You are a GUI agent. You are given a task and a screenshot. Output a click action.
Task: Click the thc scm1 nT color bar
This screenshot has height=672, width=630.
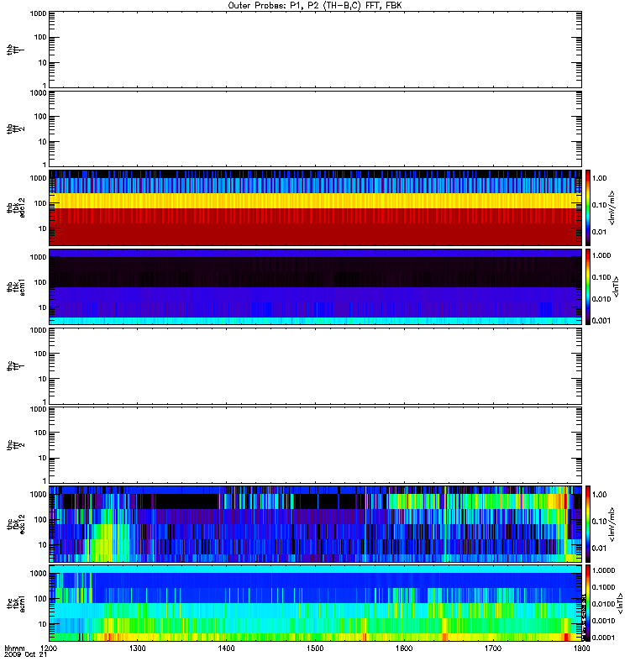tap(588, 603)
